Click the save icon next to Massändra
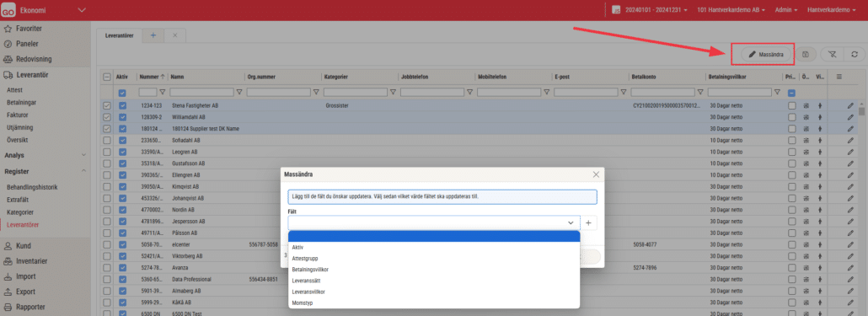 (806, 54)
